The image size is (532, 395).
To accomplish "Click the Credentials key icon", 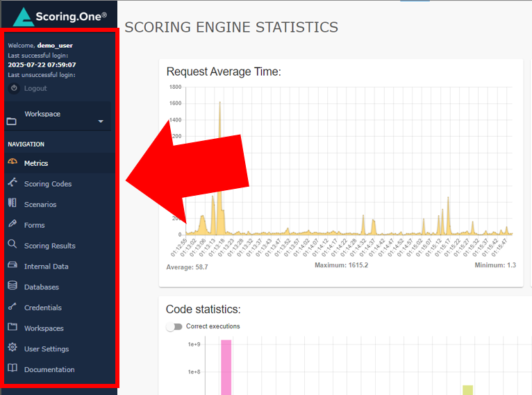I will point(12,307).
